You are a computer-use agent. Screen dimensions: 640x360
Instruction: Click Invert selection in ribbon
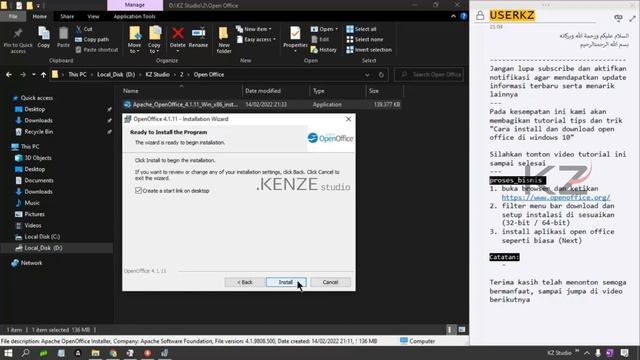pos(369,50)
